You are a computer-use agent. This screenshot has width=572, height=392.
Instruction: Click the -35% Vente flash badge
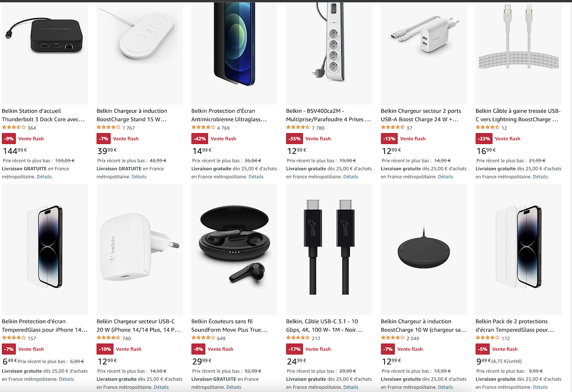[294, 139]
